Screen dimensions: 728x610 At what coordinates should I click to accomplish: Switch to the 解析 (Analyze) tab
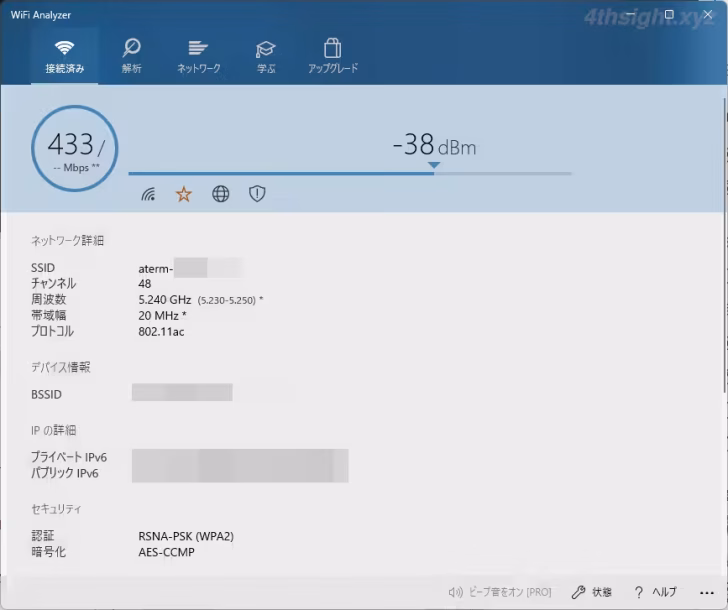[131, 57]
